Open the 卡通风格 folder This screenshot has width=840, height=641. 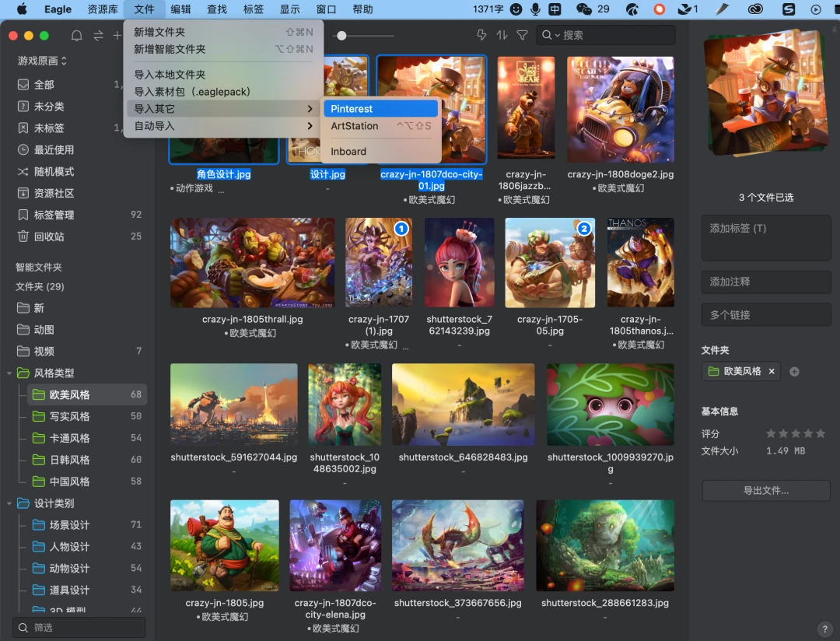pos(87,439)
